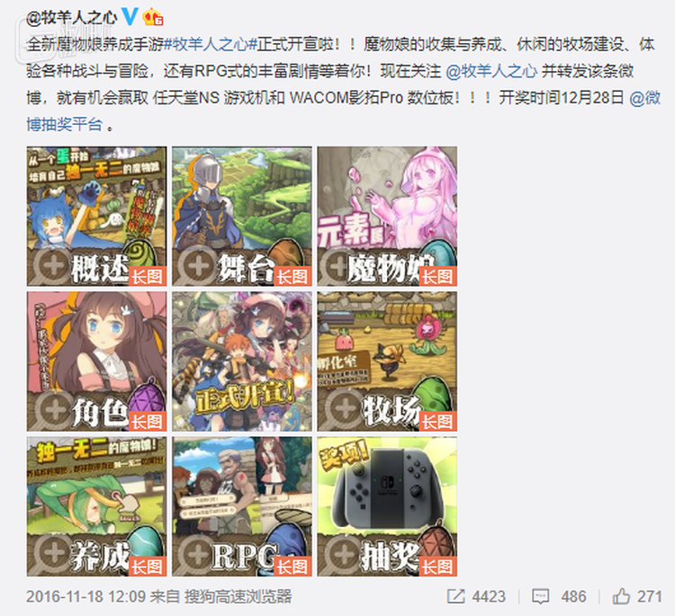
Task: Open the 正式开宣 center thumbnail
Action: 242,362
